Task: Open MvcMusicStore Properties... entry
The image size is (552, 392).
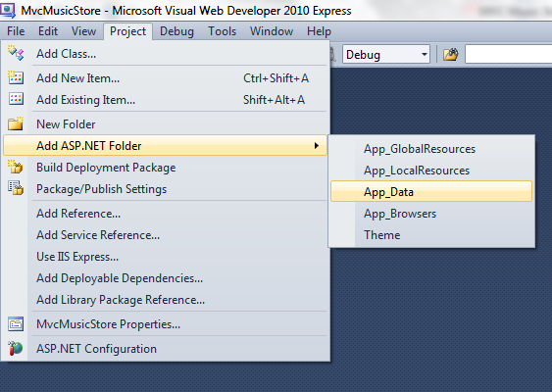Action: (x=165, y=324)
